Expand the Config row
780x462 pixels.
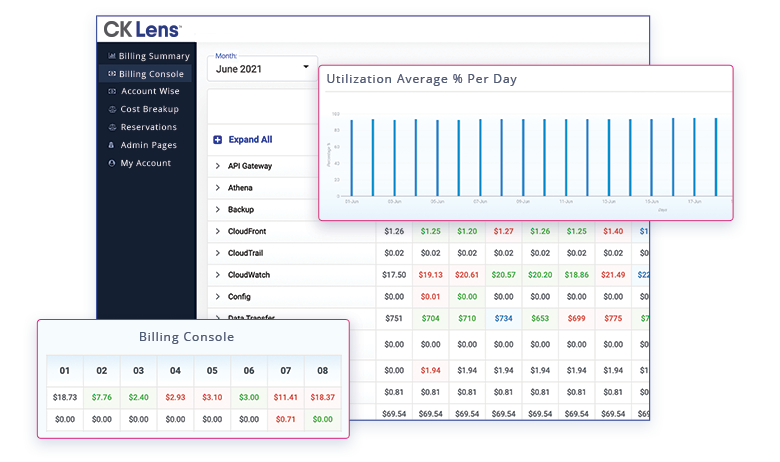coord(217,296)
